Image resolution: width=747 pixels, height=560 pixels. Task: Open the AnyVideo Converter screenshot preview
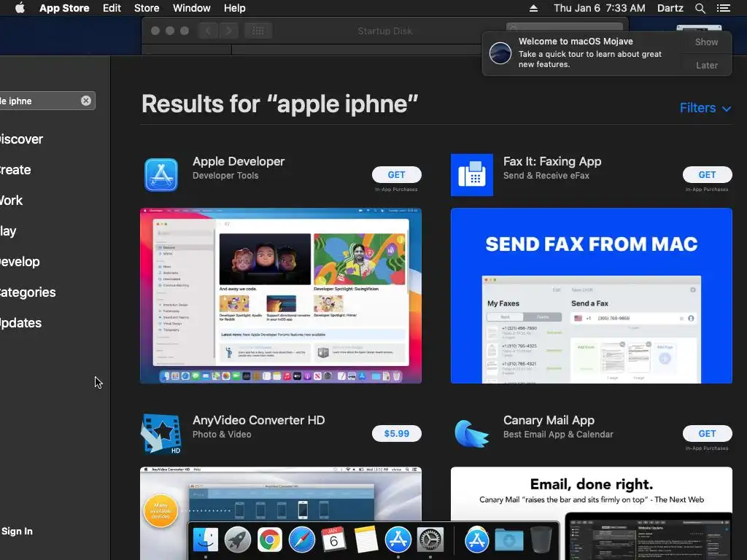click(x=281, y=494)
